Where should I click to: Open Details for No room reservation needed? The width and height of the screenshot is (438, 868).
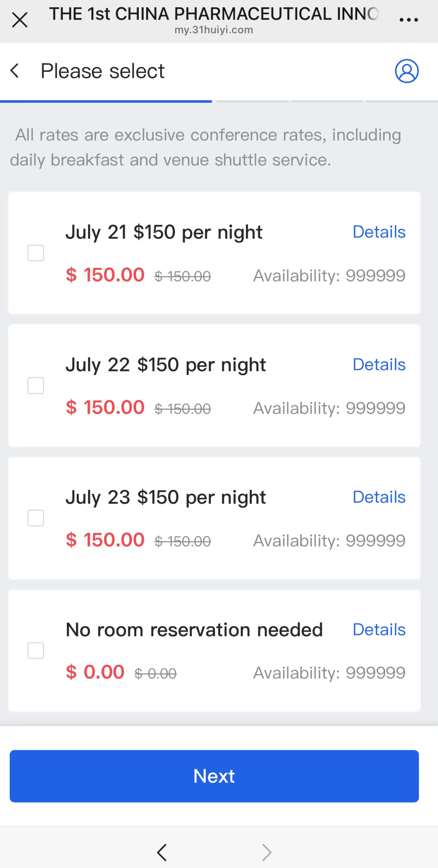click(379, 630)
